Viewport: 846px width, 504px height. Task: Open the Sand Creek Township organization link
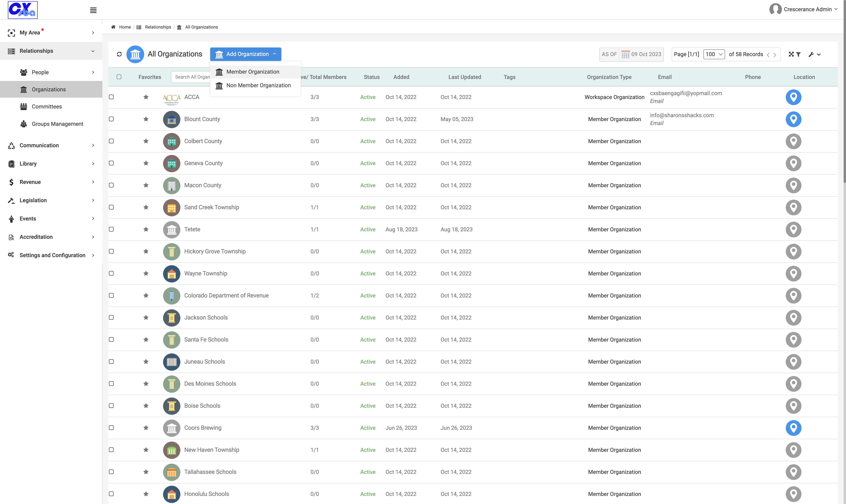pyautogui.click(x=211, y=207)
